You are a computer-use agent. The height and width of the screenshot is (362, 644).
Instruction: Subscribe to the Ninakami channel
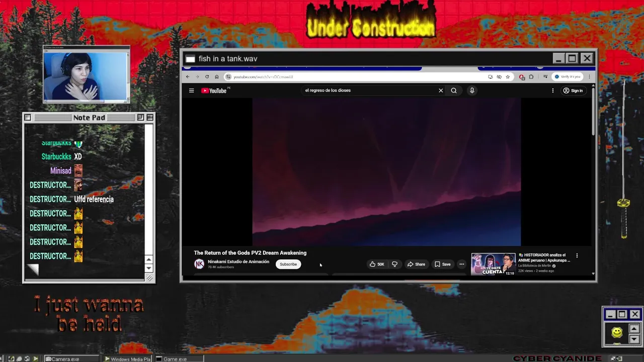point(288,264)
